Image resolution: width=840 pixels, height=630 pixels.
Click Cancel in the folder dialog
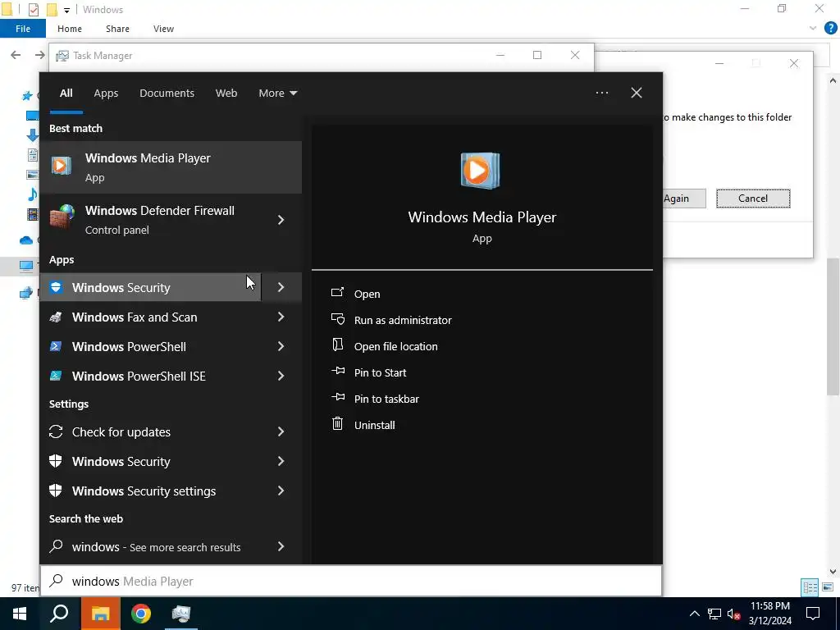[753, 199]
